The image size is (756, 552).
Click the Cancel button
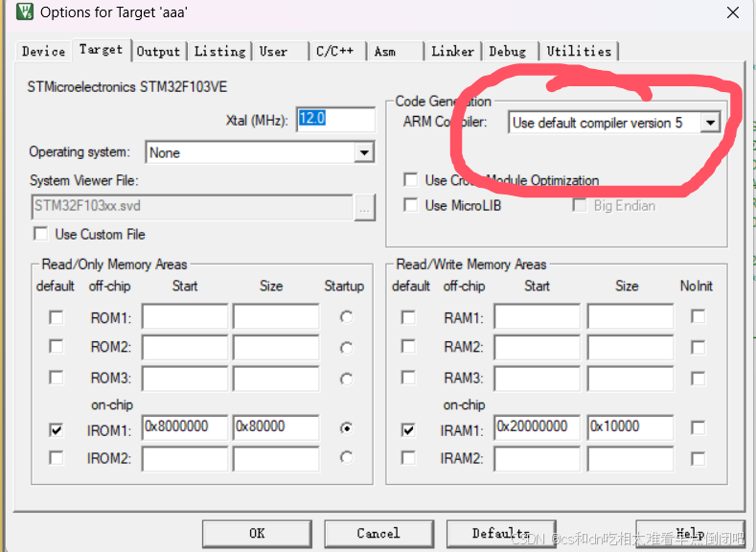point(379,533)
